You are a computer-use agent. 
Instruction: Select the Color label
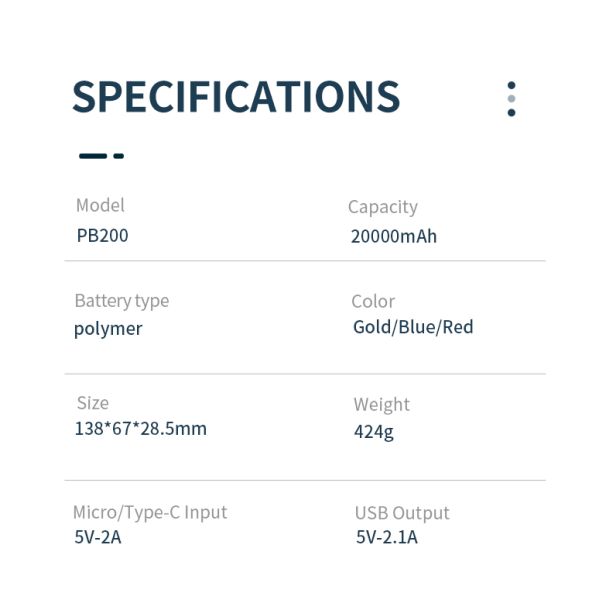[373, 301]
